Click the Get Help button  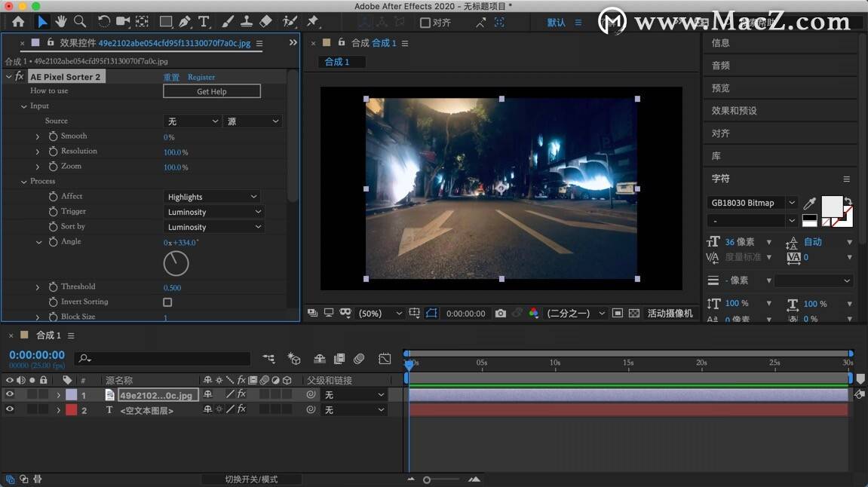click(212, 91)
